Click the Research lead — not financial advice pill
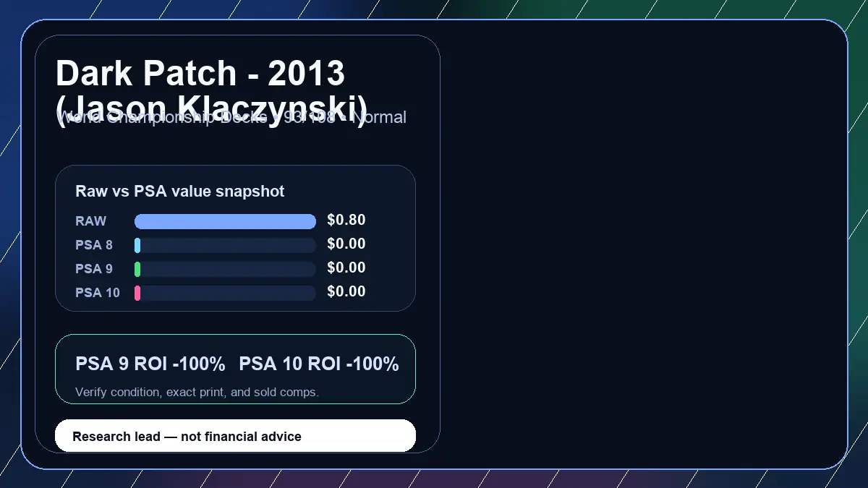 tap(235, 436)
